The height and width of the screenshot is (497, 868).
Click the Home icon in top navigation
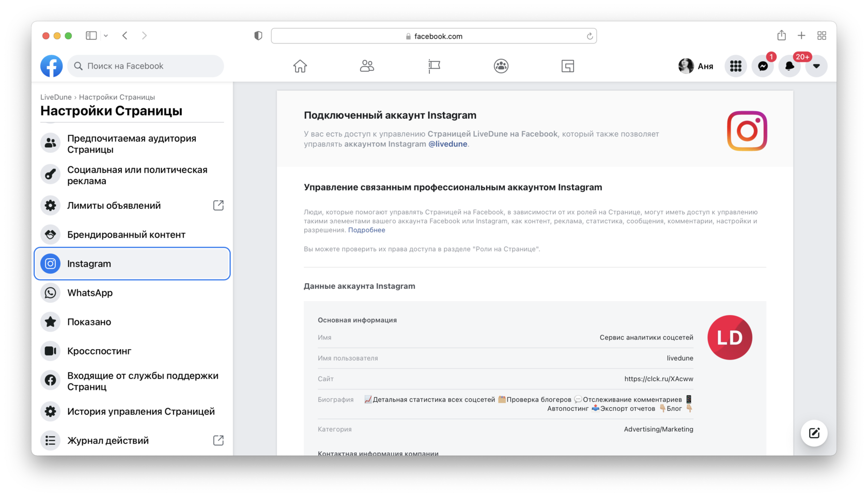(x=300, y=66)
